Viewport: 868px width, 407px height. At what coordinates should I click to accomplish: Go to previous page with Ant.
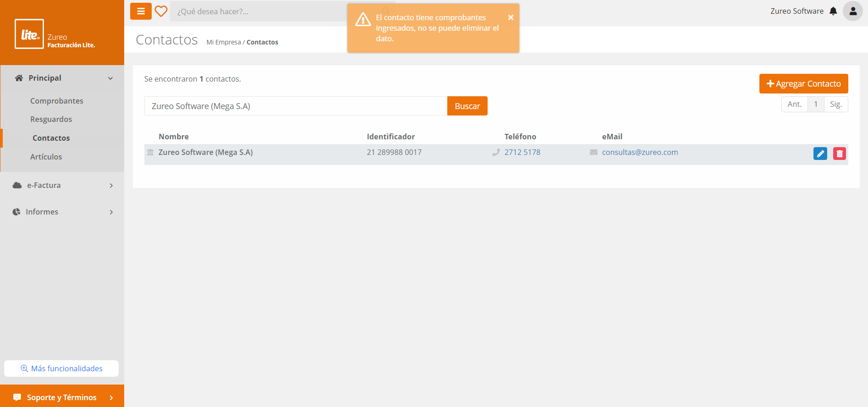point(795,104)
